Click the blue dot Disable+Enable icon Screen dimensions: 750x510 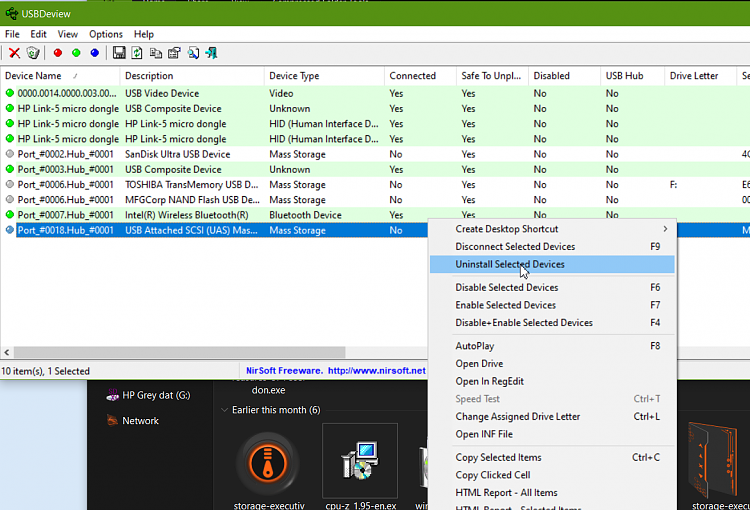[x=94, y=53]
